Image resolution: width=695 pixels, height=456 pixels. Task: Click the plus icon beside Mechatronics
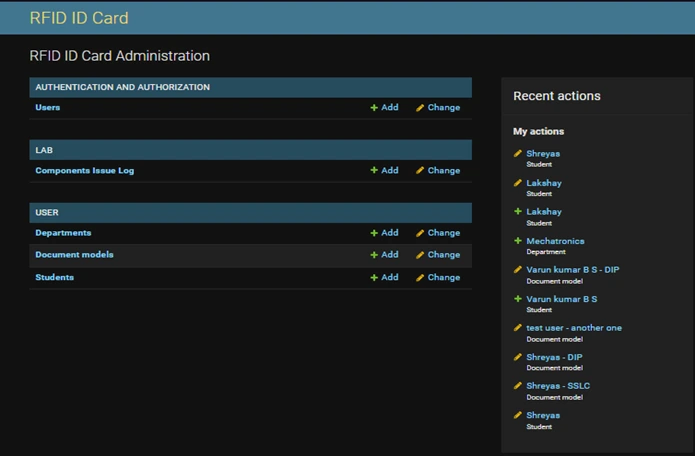tap(517, 241)
